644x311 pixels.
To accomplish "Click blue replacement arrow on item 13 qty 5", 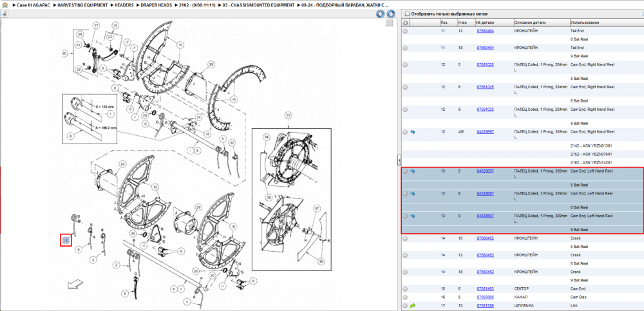I will pos(413,171).
